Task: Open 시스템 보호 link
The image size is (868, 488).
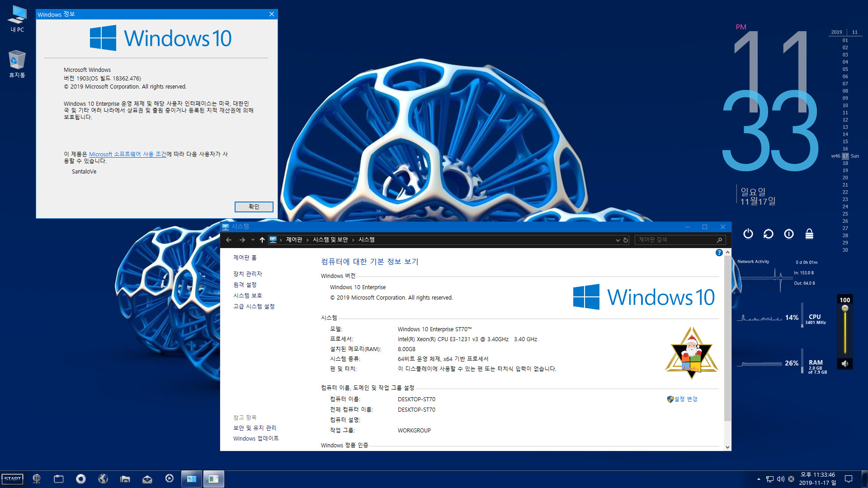Action: click(x=247, y=296)
